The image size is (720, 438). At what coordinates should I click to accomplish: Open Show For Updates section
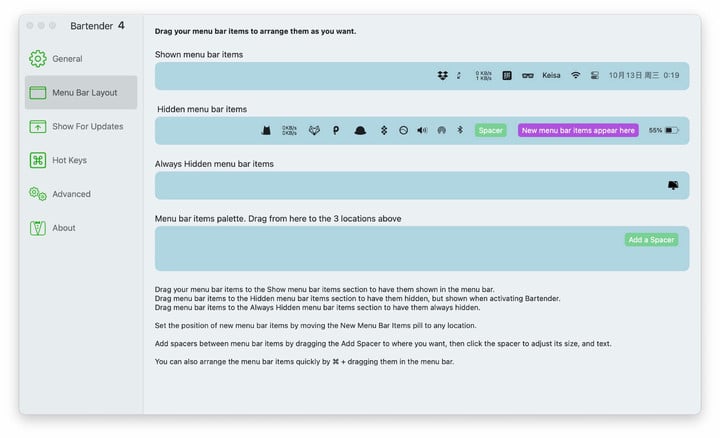(81, 126)
